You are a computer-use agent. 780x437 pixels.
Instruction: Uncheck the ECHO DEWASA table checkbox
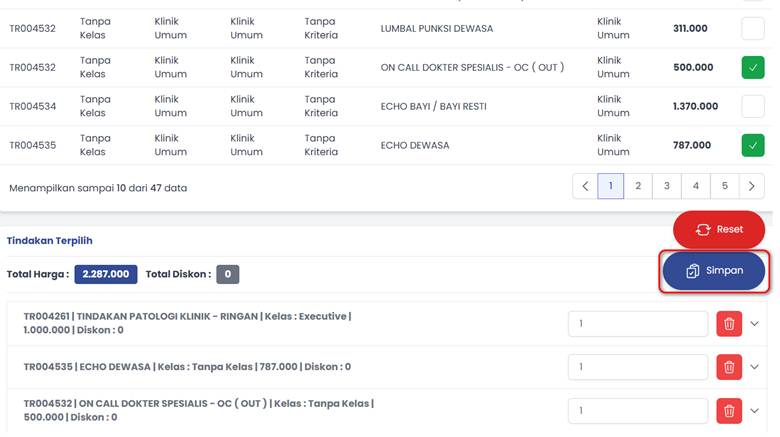click(752, 145)
